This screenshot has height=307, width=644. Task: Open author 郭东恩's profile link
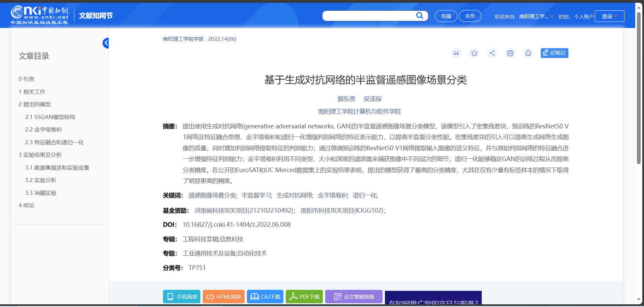[x=346, y=99]
